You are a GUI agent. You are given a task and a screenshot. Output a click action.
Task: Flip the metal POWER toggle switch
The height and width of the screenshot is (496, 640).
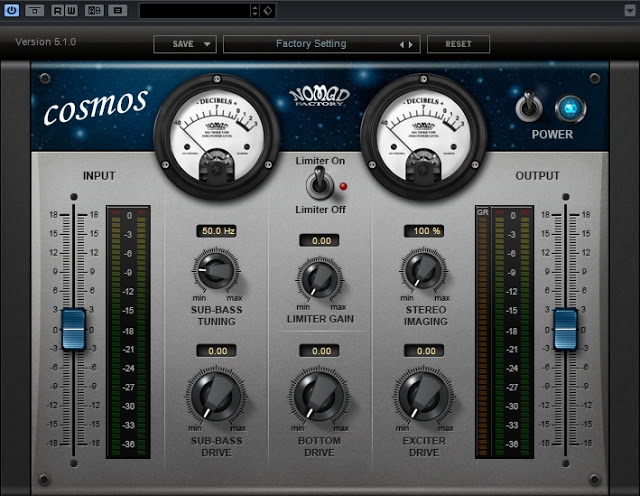[527, 106]
